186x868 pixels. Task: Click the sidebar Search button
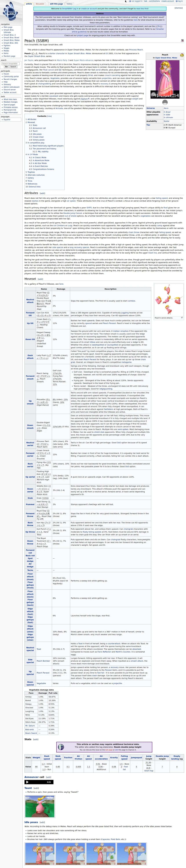pyautogui.click(x=13, y=67)
